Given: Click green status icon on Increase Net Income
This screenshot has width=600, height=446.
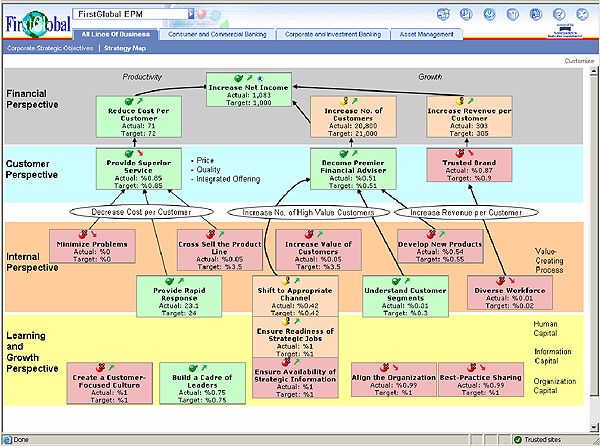Looking at the screenshot, I should [x=238, y=76].
